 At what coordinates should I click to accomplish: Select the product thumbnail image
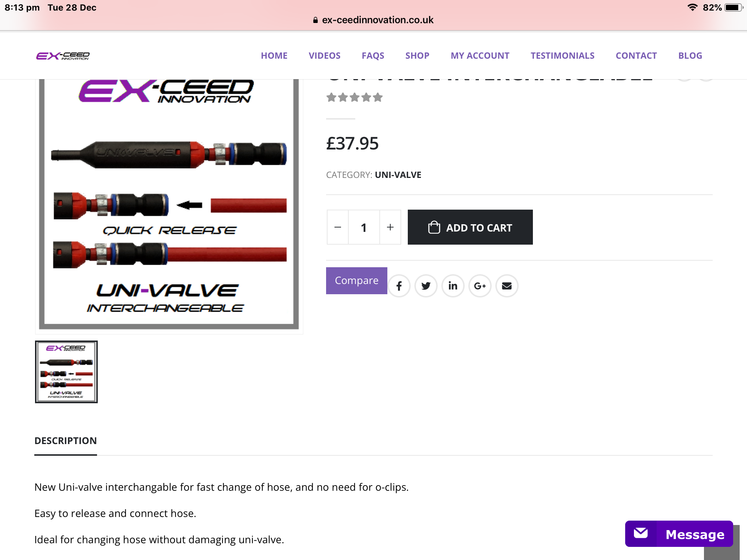[x=66, y=372]
